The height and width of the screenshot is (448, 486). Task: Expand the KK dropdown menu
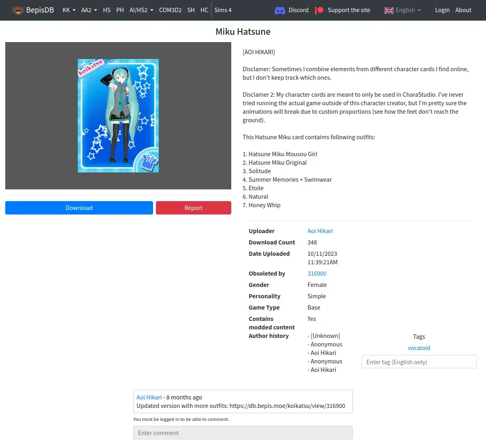pyautogui.click(x=69, y=10)
